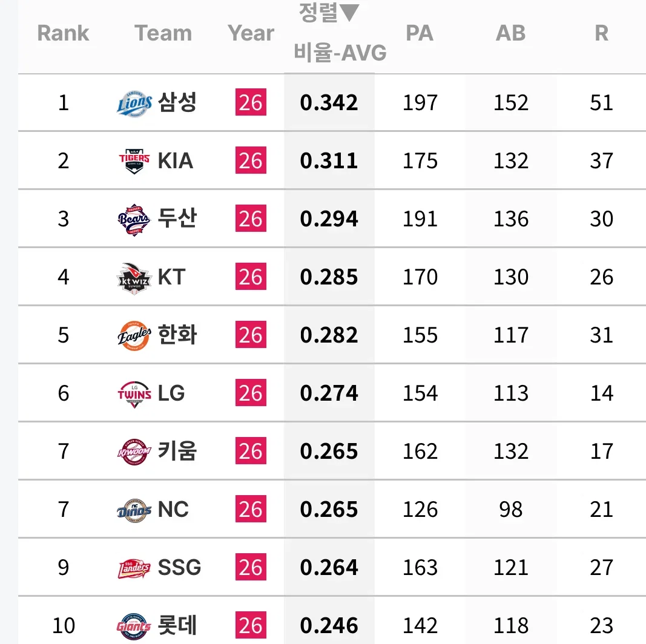Viewport: 646px width, 644px height.
Task: Select the 0.342 AVG cell for 삼성
Action: pyautogui.click(x=329, y=102)
